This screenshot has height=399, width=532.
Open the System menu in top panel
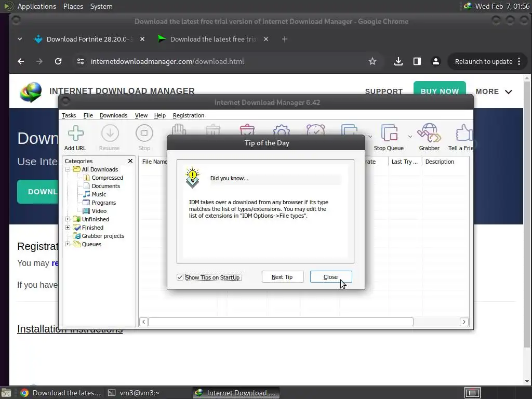point(101,6)
